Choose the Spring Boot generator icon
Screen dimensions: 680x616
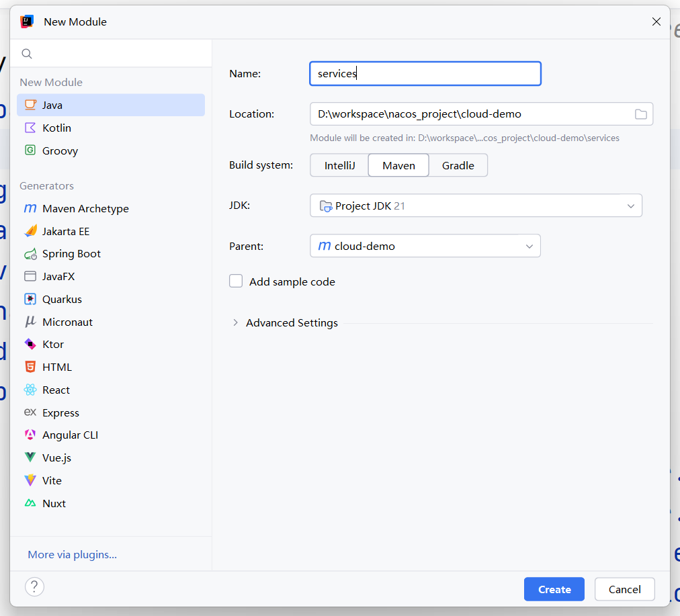click(x=30, y=254)
